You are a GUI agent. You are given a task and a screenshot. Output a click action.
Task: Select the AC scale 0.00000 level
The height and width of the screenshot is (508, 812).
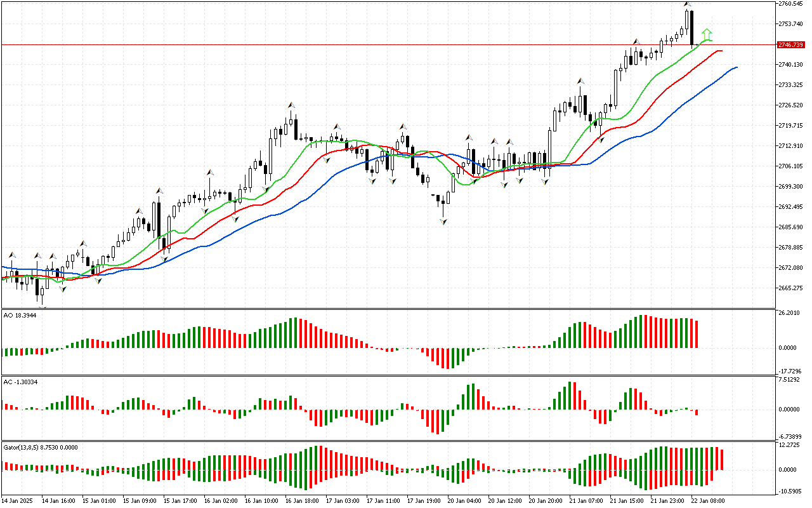(789, 410)
